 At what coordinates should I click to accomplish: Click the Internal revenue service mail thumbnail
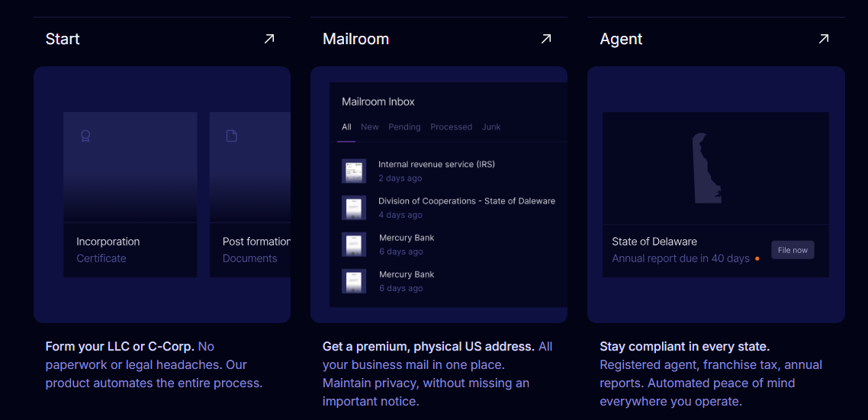click(x=354, y=172)
